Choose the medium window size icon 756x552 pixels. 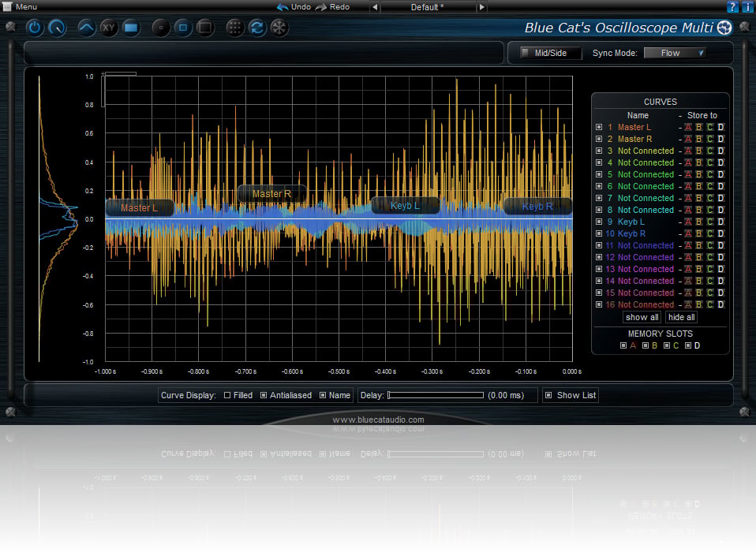point(183,28)
